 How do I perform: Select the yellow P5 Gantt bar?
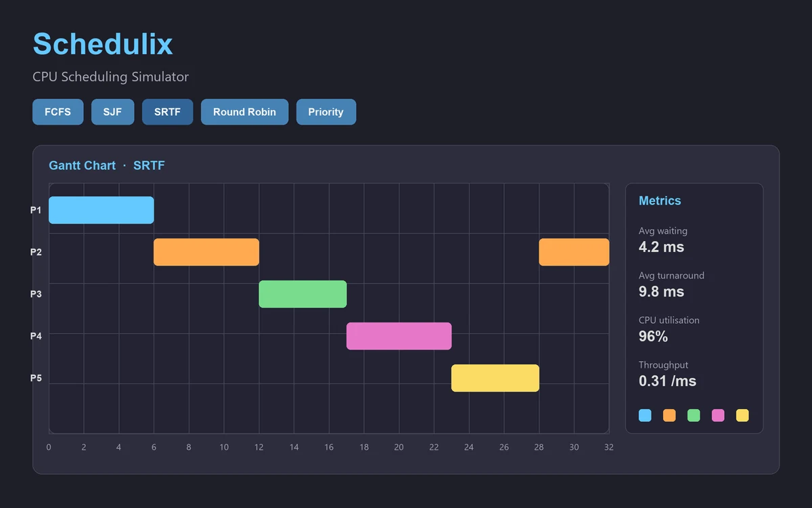tap(495, 378)
